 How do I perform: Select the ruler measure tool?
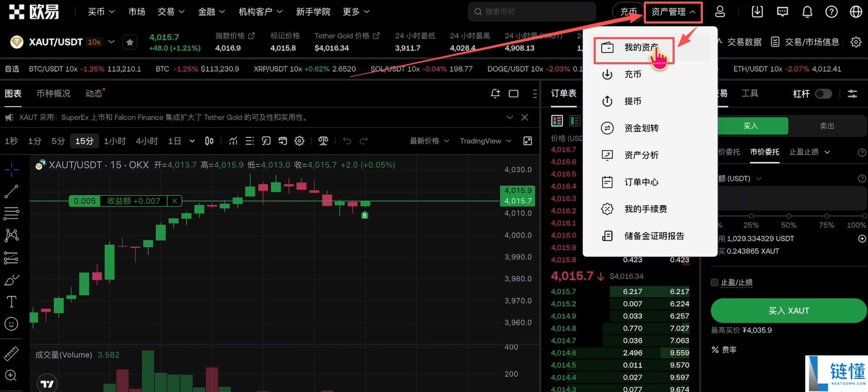pos(11,354)
